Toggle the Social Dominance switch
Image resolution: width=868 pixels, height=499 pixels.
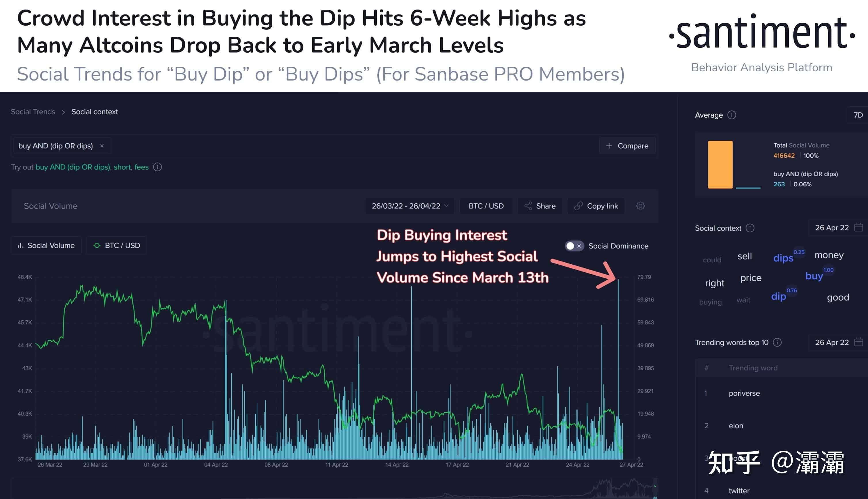(x=574, y=246)
